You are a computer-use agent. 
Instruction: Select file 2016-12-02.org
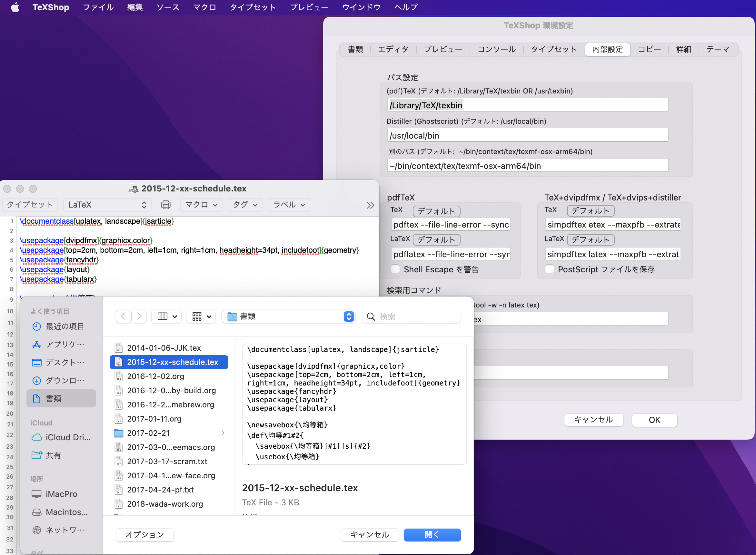[169, 376]
